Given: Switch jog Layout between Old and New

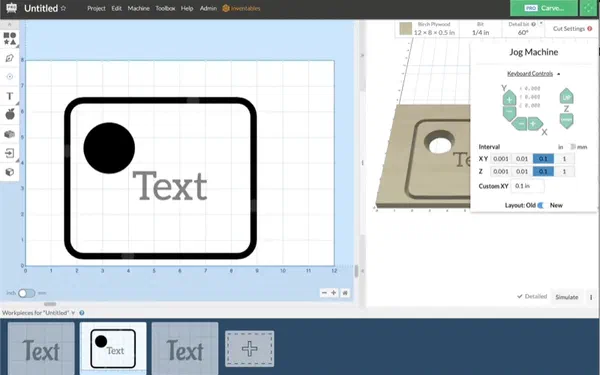Looking at the screenshot, I should 541,205.
